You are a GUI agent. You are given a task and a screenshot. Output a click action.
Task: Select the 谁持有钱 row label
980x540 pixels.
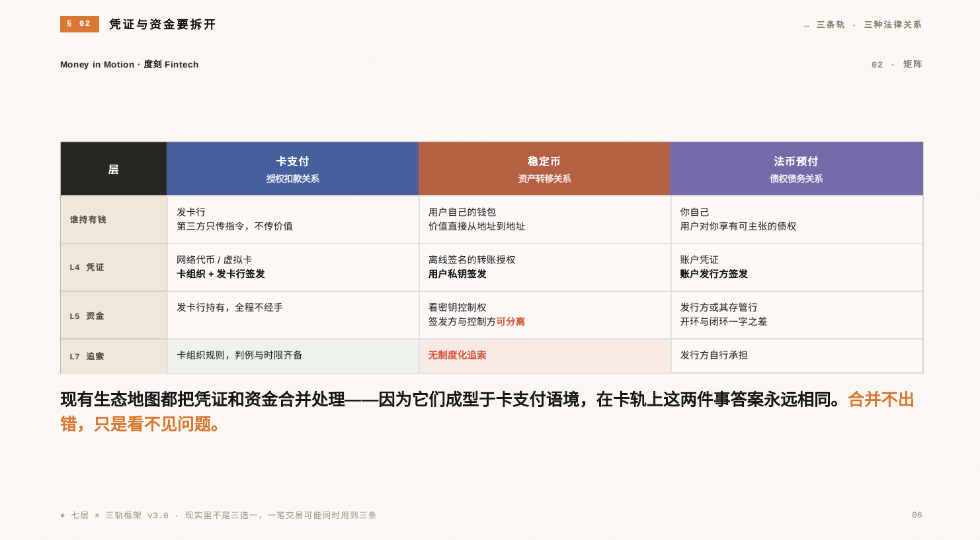tap(88, 220)
